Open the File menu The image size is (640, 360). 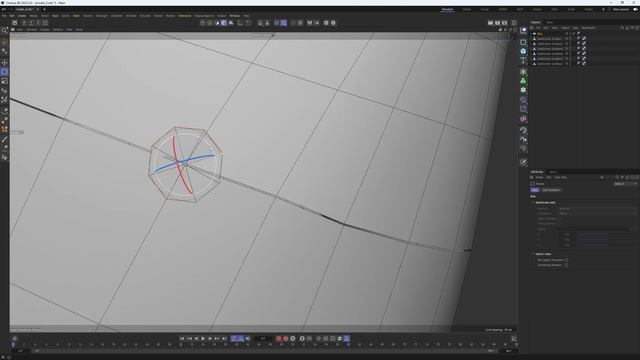click(4, 16)
